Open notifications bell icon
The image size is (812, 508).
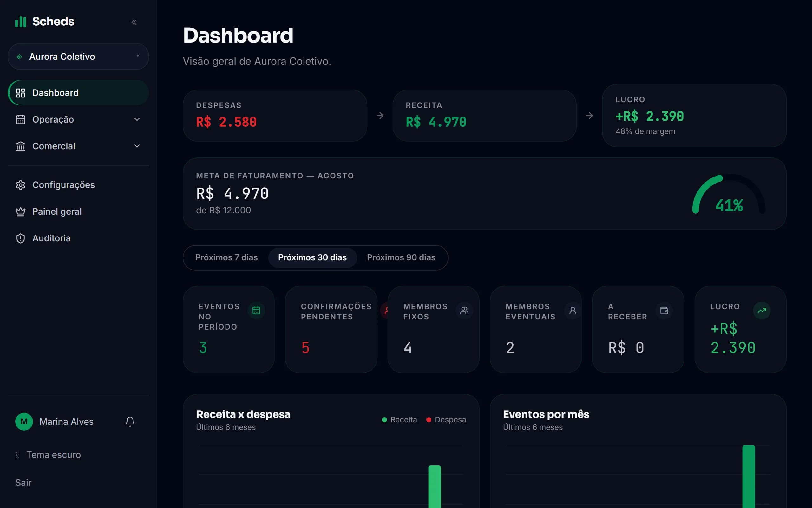click(130, 422)
